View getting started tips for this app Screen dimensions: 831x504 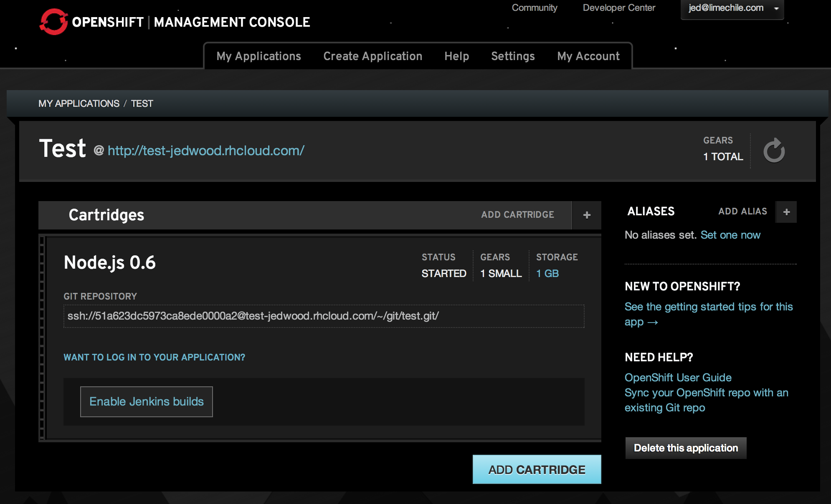(x=709, y=306)
